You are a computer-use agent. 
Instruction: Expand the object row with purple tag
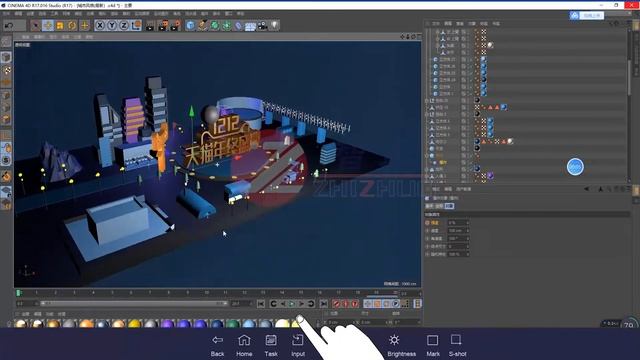pyautogui.click(x=427, y=176)
